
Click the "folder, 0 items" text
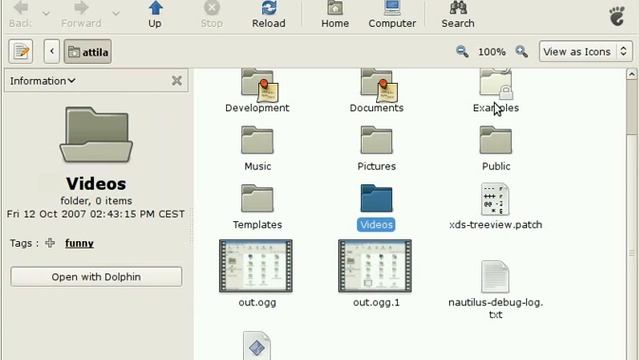point(96,201)
